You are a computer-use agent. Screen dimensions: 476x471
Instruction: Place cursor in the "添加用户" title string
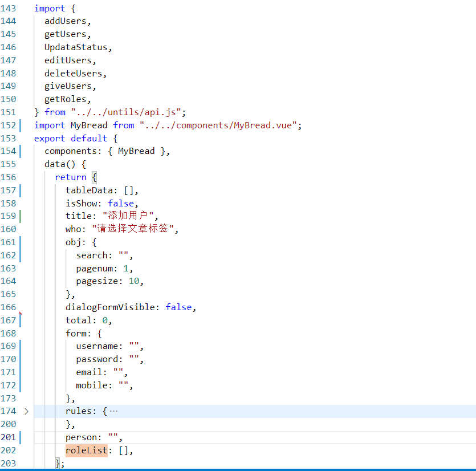129,216
